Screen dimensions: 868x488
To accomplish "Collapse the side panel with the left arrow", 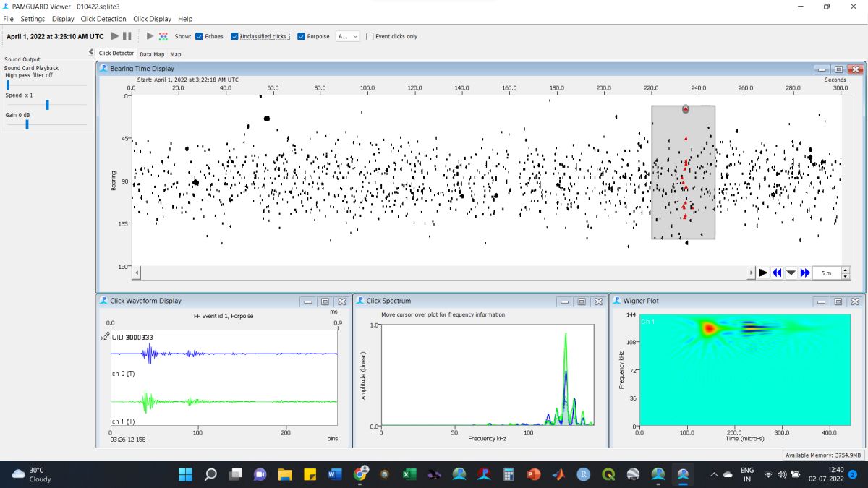I will 91,52.
